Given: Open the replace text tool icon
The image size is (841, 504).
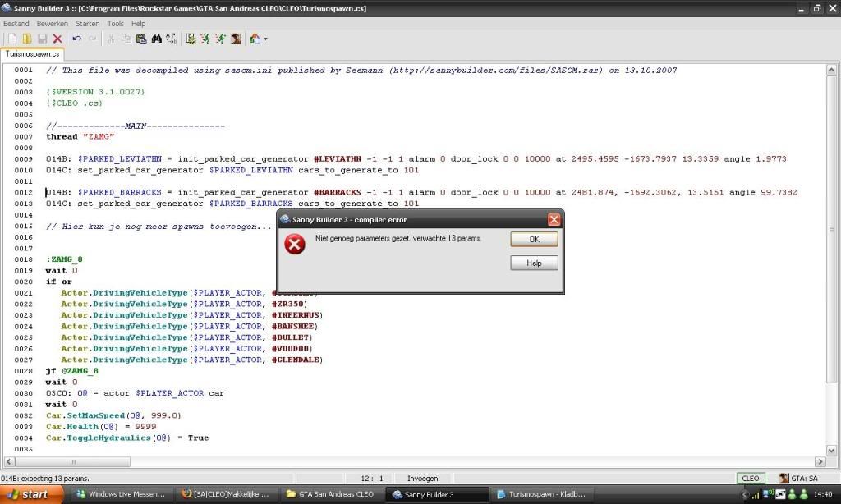Looking at the screenshot, I should tap(172, 39).
